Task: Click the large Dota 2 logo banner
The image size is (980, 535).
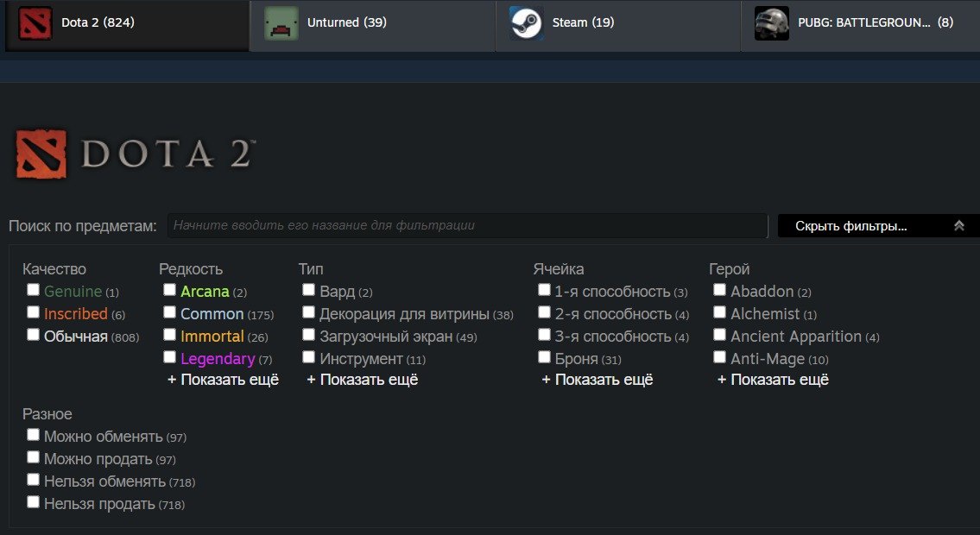Action: tap(136, 154)
